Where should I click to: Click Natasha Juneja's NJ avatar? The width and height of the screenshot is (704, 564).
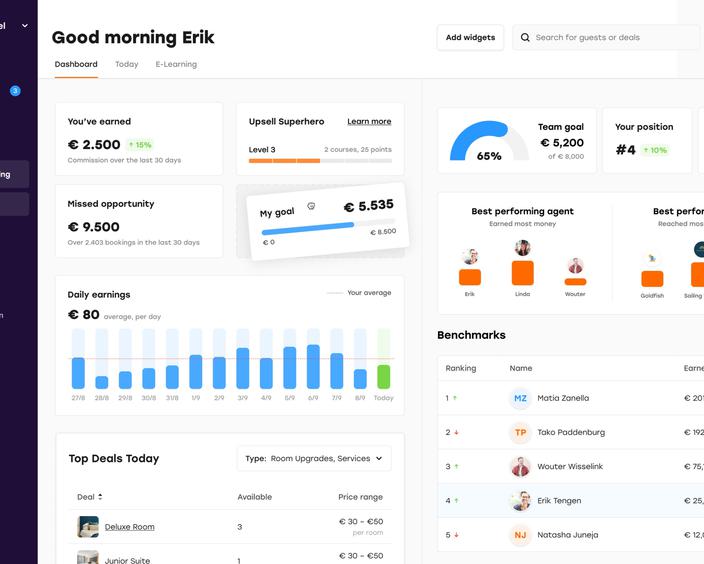pos(520,535)
